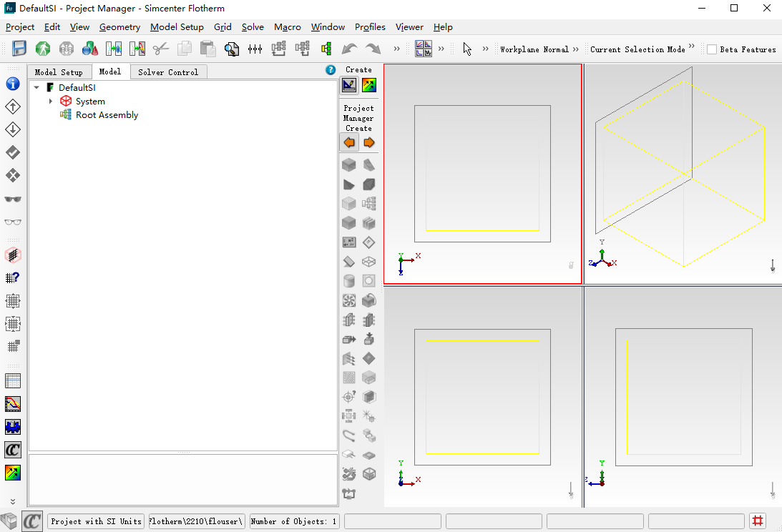Click the Workplane Normal button
Viewport: 782px width, 532px height.
click(534, 49)
